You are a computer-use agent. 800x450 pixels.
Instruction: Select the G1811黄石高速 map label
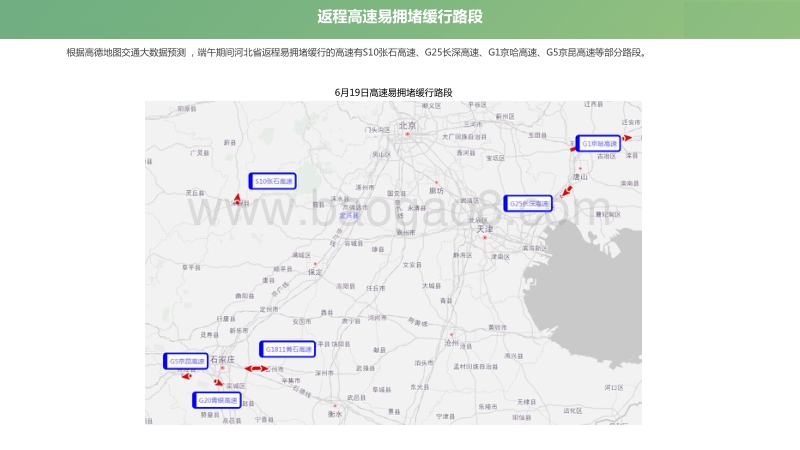pos(288,349)
